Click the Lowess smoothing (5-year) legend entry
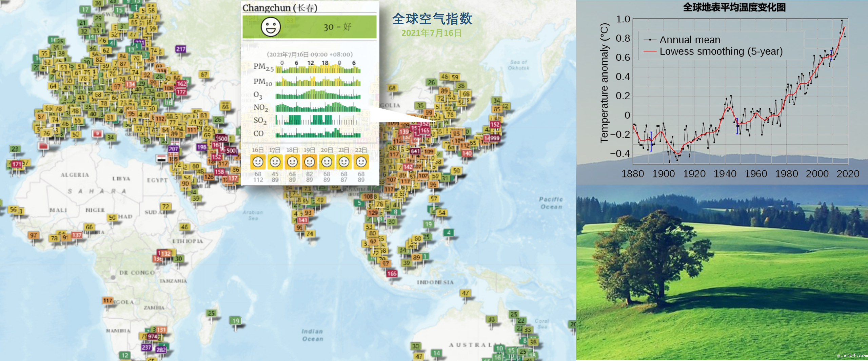Viewport: 868px width, 361px height. 721,51
